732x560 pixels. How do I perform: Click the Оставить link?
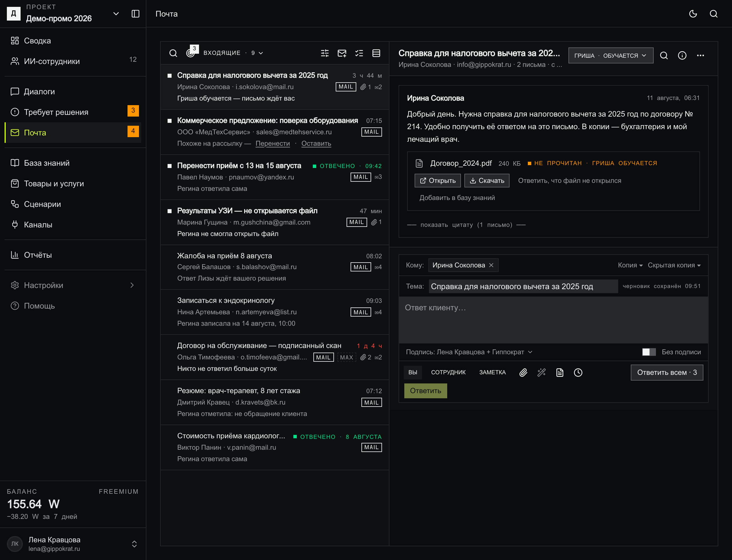click(x=316, y=143)
